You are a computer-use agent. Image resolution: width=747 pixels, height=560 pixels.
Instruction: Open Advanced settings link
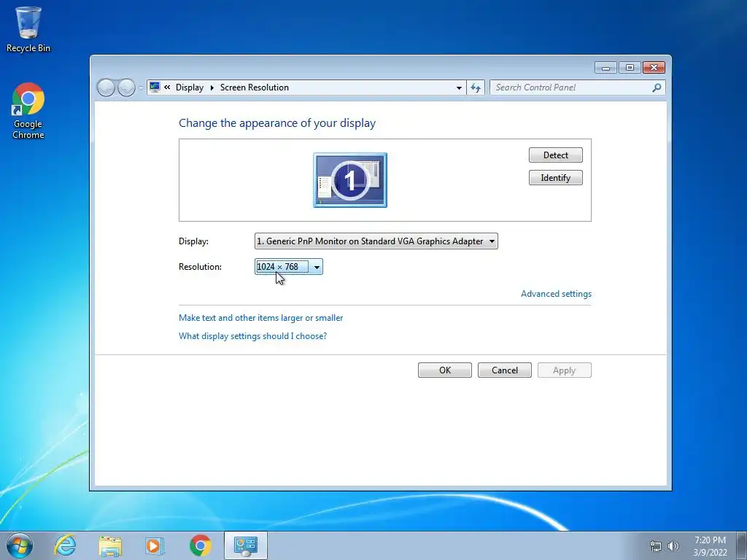pyautogui.click(x=556, y=294)
